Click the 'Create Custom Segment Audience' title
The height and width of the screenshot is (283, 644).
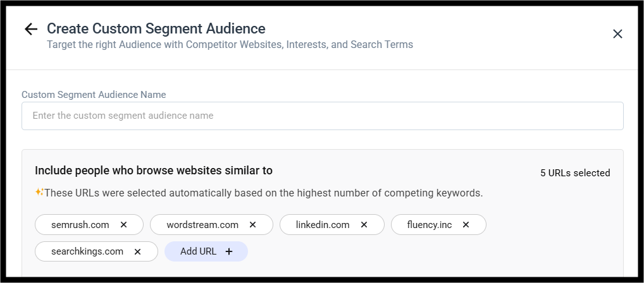156,28
